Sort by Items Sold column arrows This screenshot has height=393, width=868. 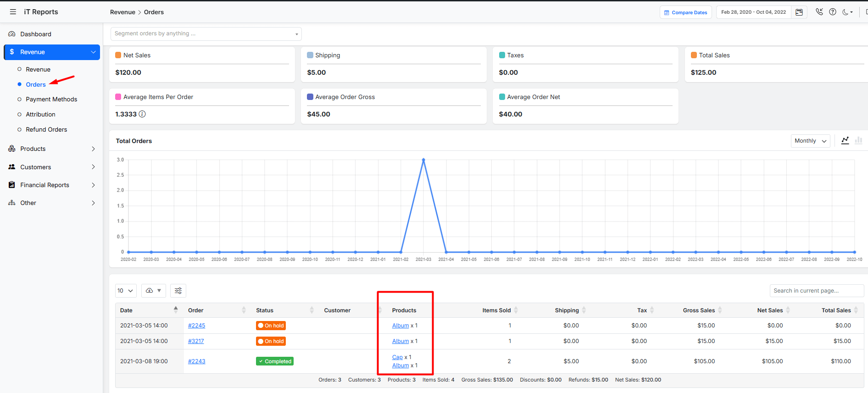pos(516,310)
